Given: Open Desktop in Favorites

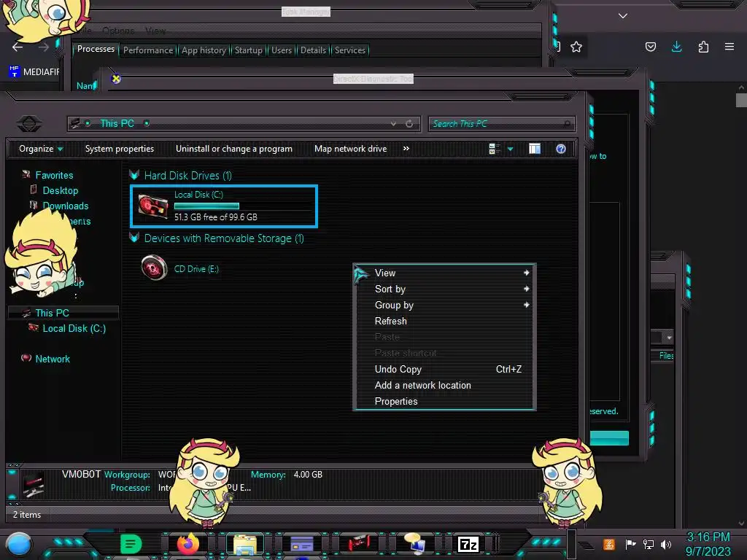Looking at the screenshot, I should pos(61,190).
